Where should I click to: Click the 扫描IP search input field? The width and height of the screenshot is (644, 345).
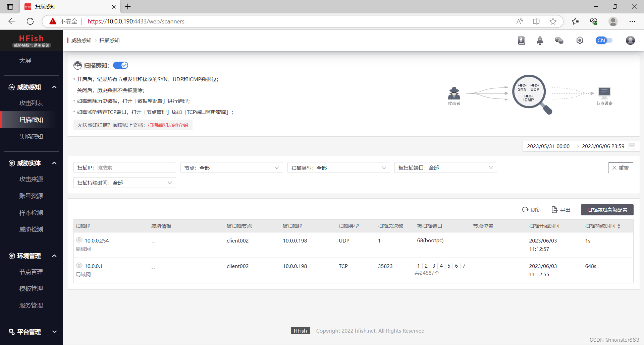tap(125, 167)
